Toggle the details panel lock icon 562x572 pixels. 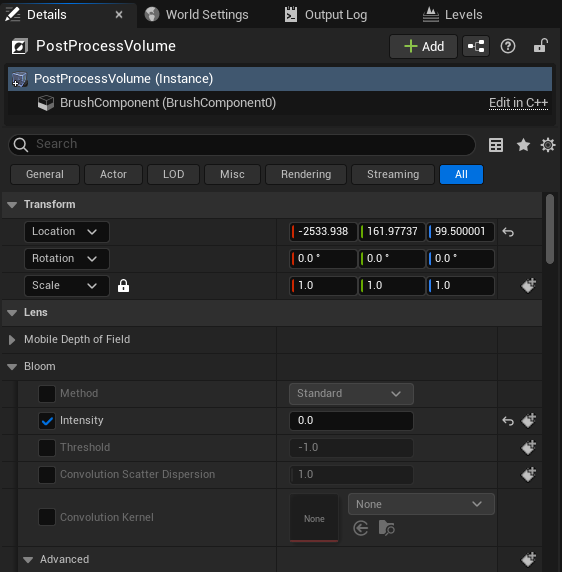point(540,46)
